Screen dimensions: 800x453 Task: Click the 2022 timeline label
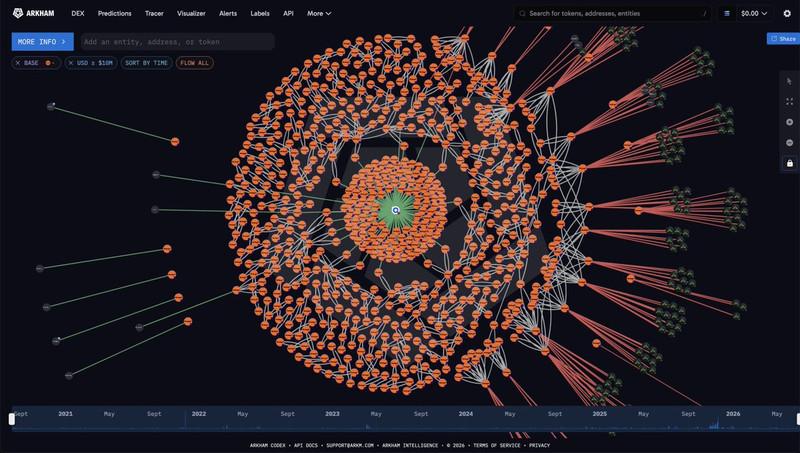(x=198, y=414)
